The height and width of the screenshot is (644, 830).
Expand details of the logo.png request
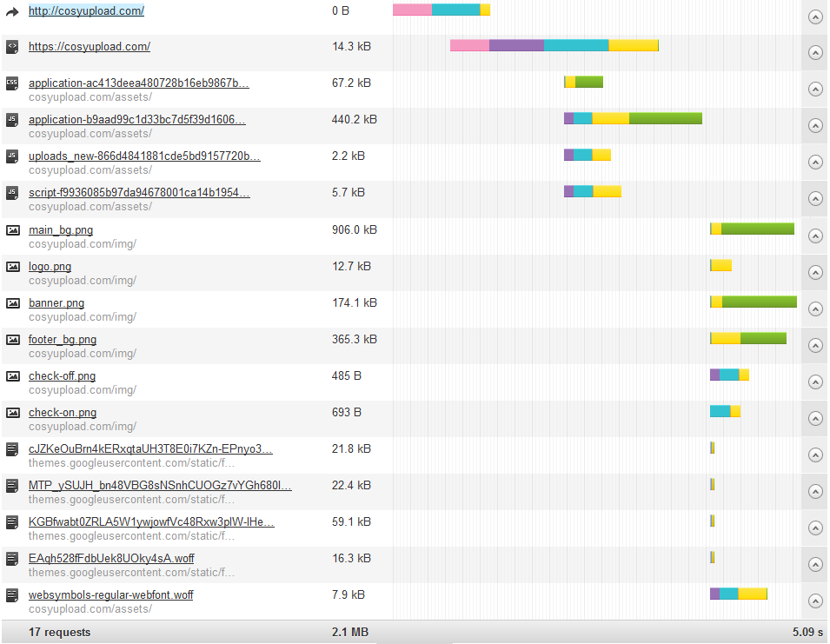815,273
